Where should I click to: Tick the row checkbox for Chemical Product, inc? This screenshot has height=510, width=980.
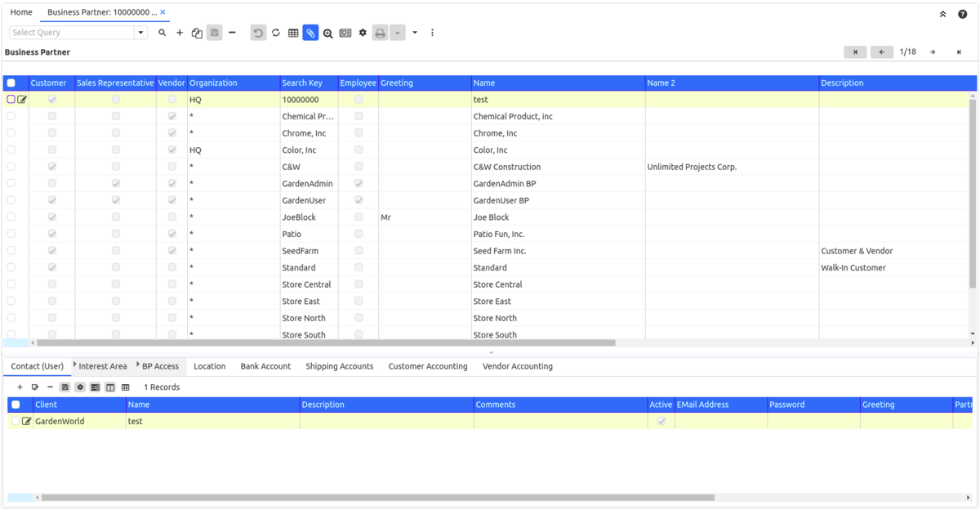(x=11, y=117)
